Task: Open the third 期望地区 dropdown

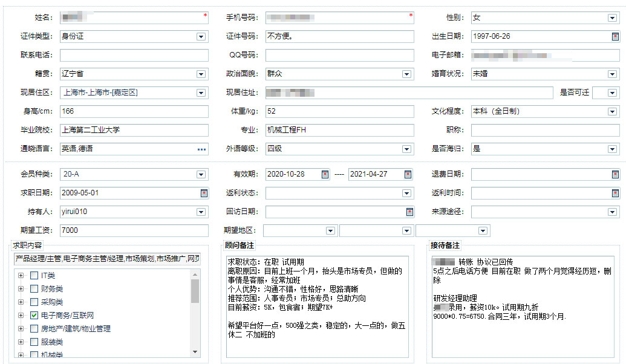Action: (x=483, y=231)
